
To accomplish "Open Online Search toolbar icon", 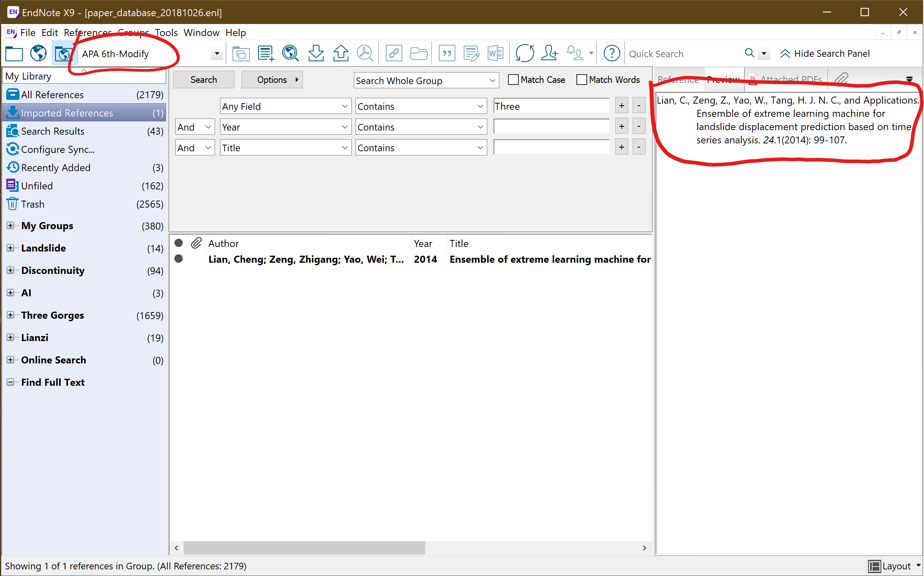I will click(x=290, y=53).
